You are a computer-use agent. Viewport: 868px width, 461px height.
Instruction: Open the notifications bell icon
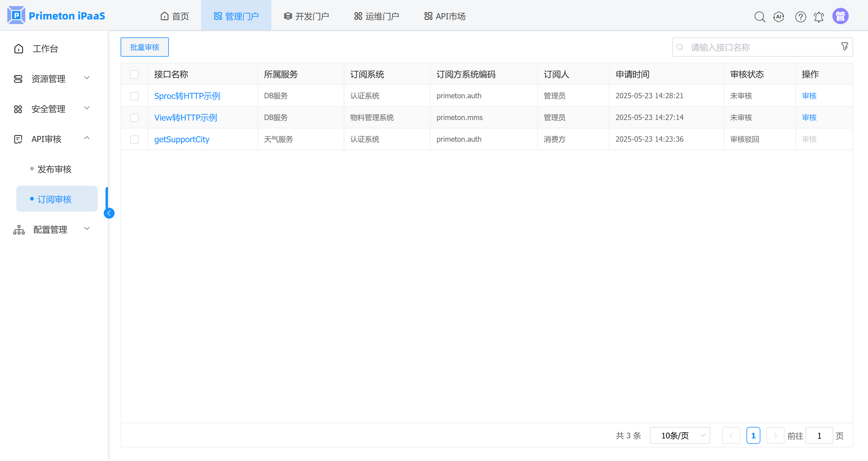pos(819,17)
